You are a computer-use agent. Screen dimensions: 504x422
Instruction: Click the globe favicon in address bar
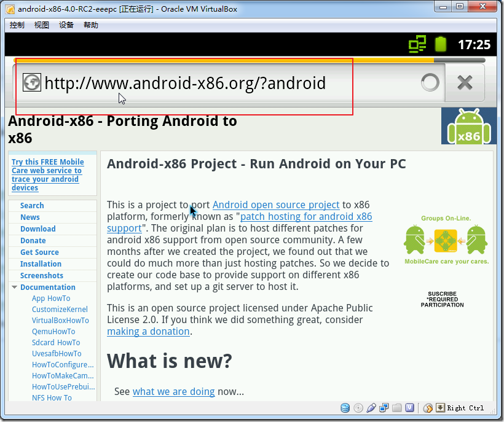coord(32,82)
